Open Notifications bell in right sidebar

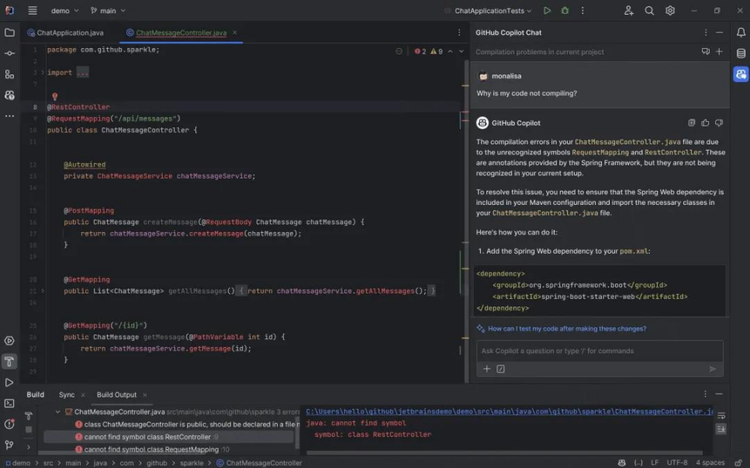coord(741,33)
